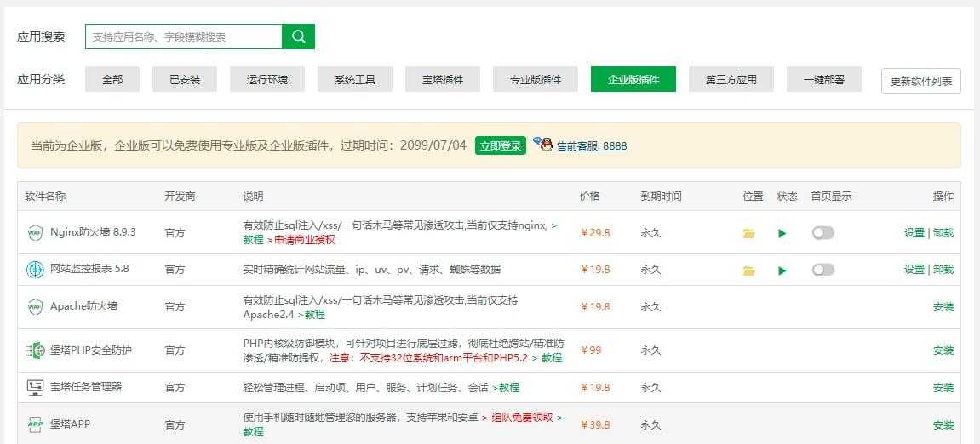Click the green search magnifier button
Viewport: 980px width, 444px height.
tap(298, 37)
